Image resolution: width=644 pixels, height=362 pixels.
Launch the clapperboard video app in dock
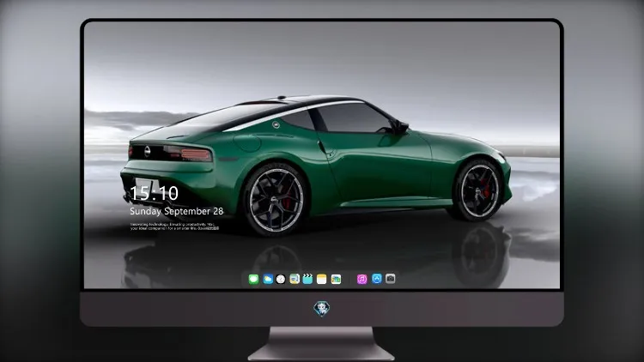[307, 279]
